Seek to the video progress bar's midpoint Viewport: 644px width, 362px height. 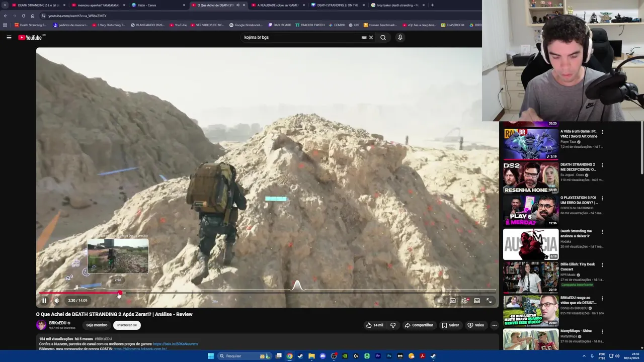(x=267, y=293)
